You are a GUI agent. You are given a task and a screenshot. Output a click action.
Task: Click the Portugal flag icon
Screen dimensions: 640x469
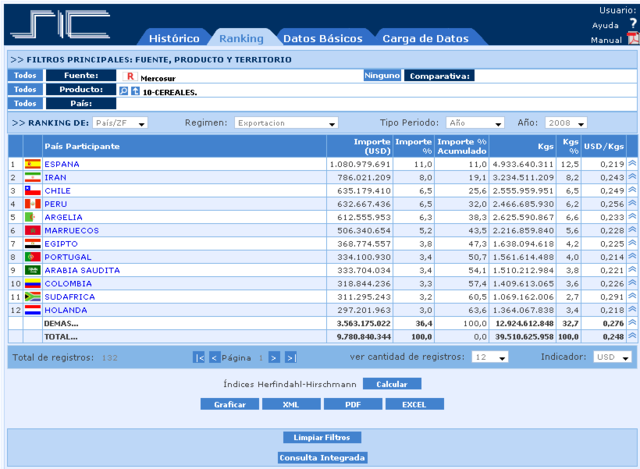coord(33,257)
